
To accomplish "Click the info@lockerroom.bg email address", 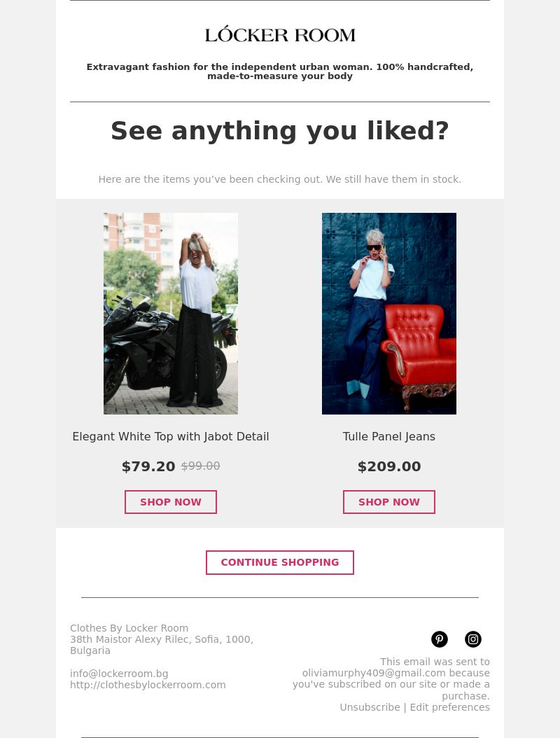I will (x=119, y=674).
